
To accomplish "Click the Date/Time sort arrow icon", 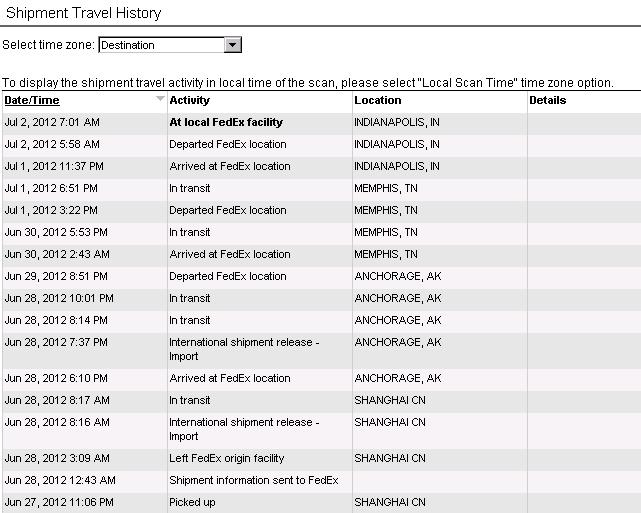I will [160, 99].
